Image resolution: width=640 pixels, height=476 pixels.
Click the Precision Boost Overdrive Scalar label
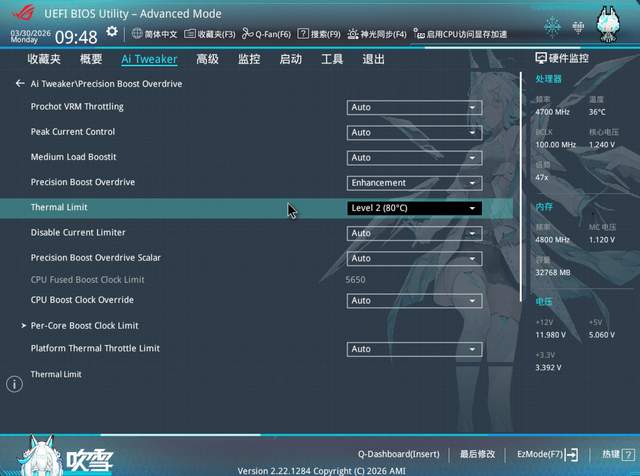(x=96, y=258)
